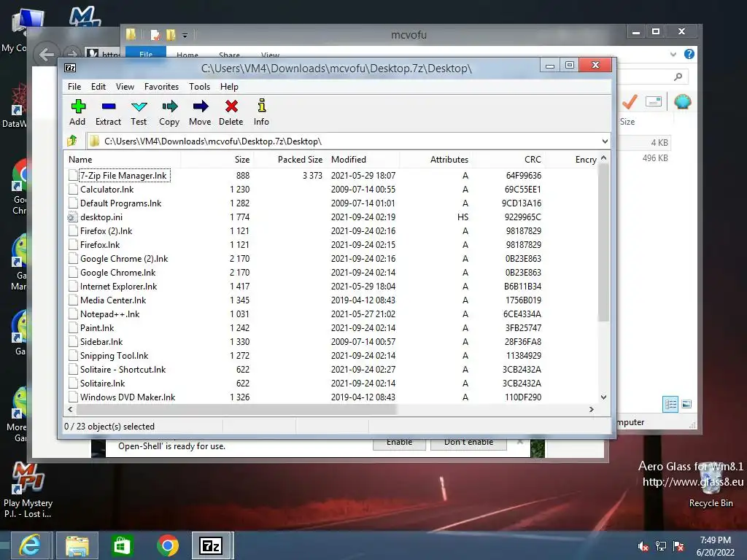The height and width of the screenshot is (560, 747).
Task: Click the 7z icon in title bar
Action: [x=70, y=68]
